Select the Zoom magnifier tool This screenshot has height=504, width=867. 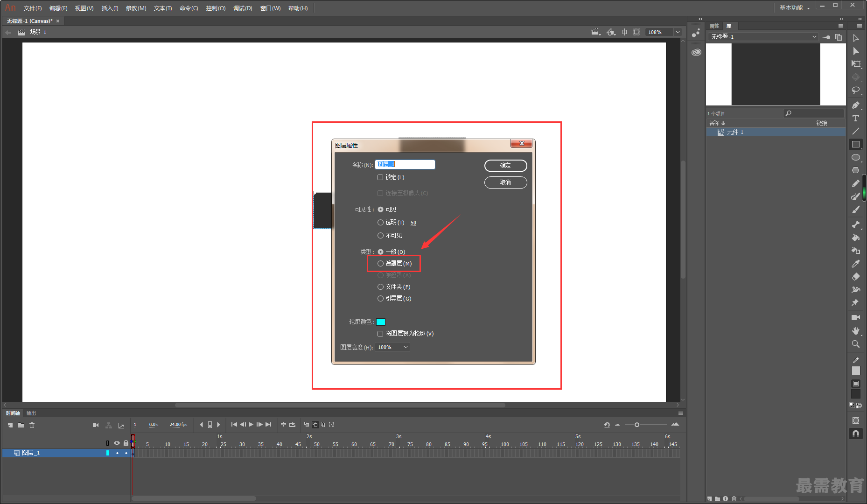pos(855,344)
